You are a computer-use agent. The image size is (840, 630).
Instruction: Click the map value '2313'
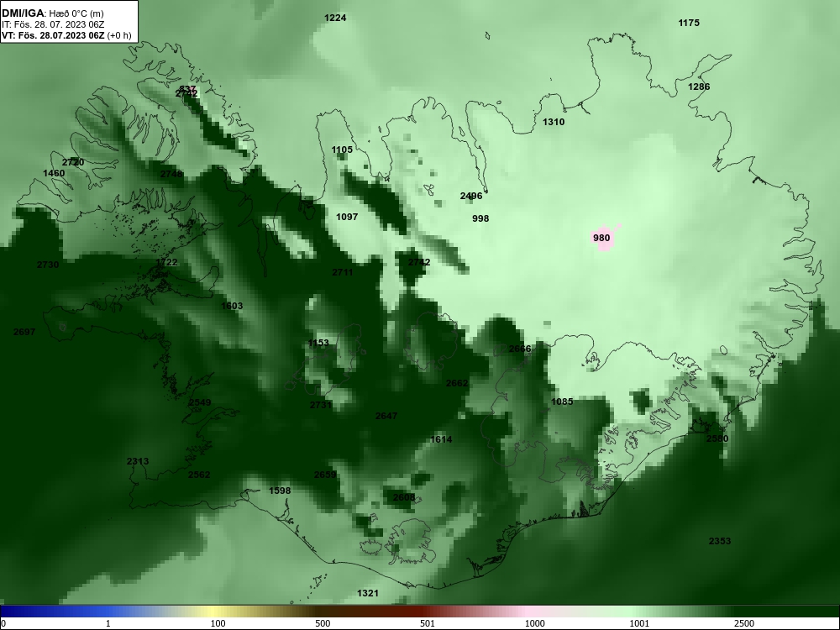(x=139, y=462)
